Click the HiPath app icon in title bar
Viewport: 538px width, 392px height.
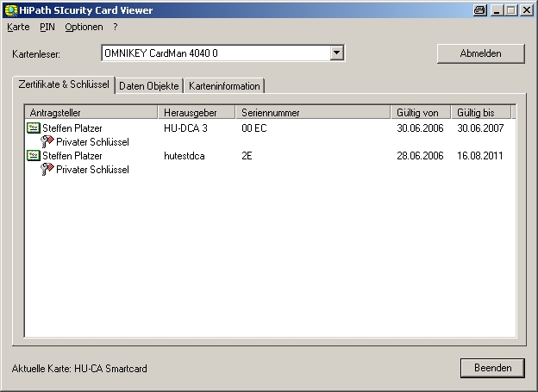coord(11,10)
